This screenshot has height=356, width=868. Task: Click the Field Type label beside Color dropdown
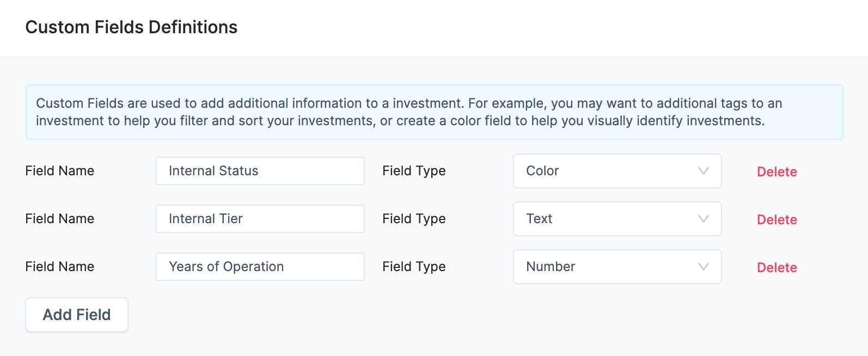click(414, 171)
